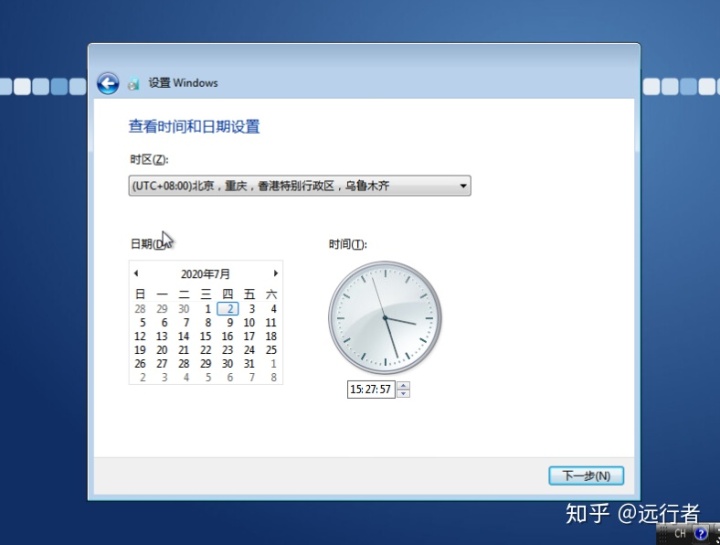Click the 三 weekday column header
The image size is (720, 545).
[205, 294]
